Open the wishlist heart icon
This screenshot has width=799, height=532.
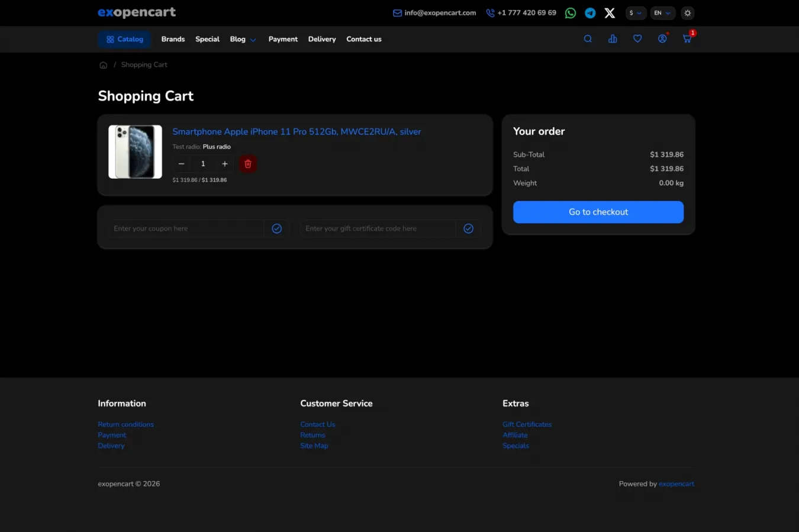[637, 39]
